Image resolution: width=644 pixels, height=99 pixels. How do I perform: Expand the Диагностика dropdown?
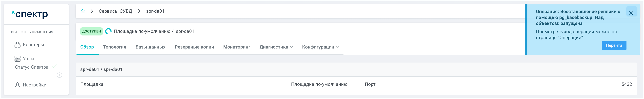[x=276, y=47]
